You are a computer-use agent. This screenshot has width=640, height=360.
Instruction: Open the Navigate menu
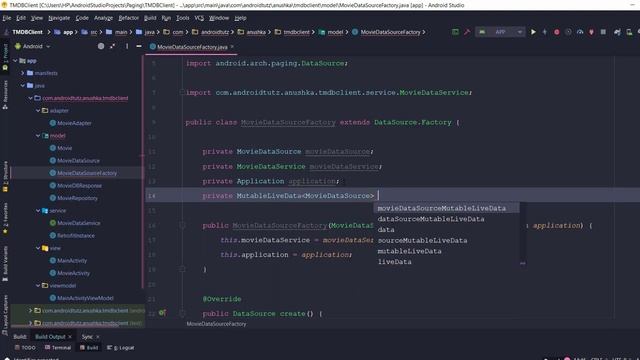59,18
